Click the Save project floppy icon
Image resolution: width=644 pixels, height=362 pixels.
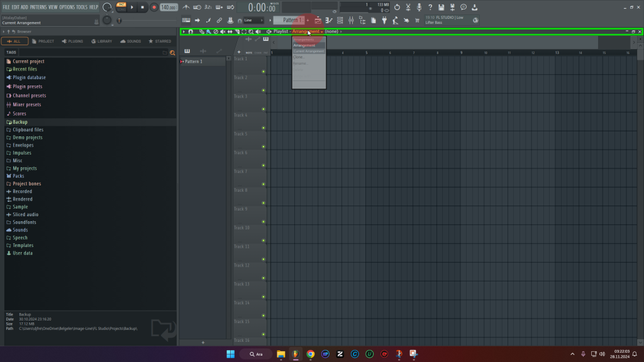[x=441, y=7]
